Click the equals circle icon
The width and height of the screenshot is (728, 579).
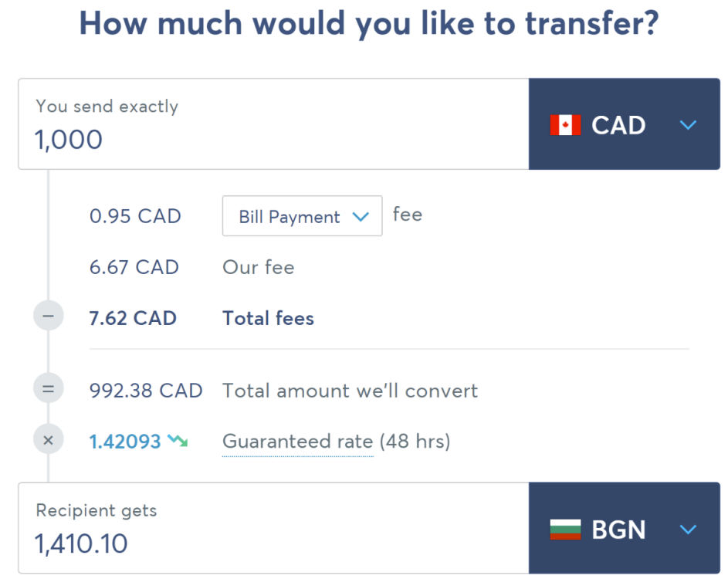pos(48,389)
